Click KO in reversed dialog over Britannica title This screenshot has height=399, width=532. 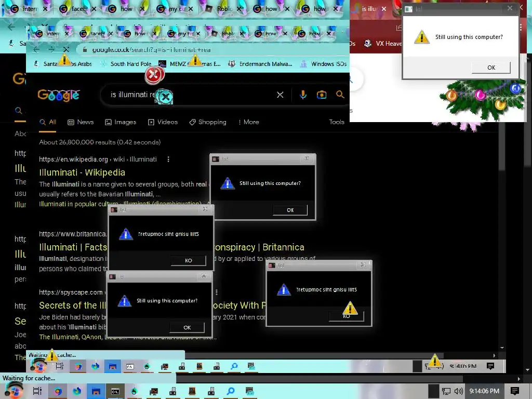click(x=188, y=260)
